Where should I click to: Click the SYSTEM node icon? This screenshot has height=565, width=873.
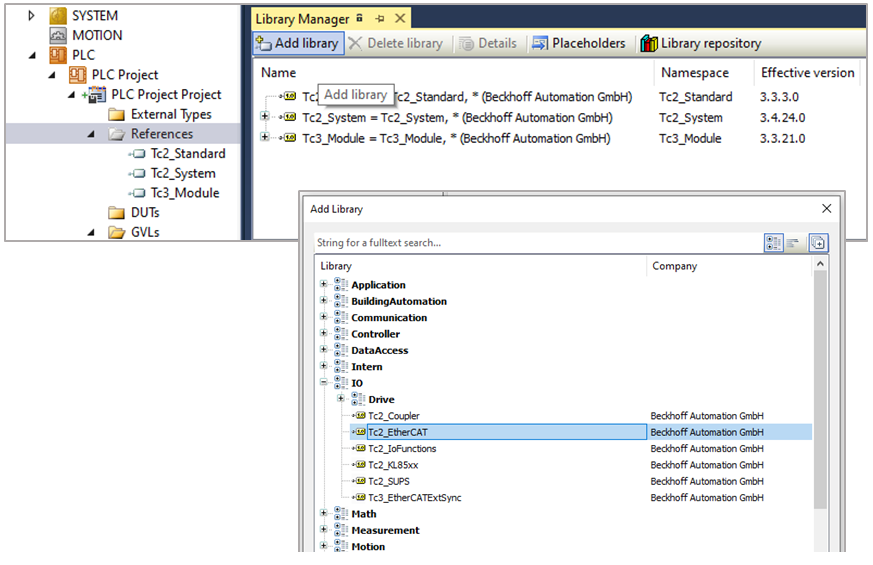tap(58, 16)
